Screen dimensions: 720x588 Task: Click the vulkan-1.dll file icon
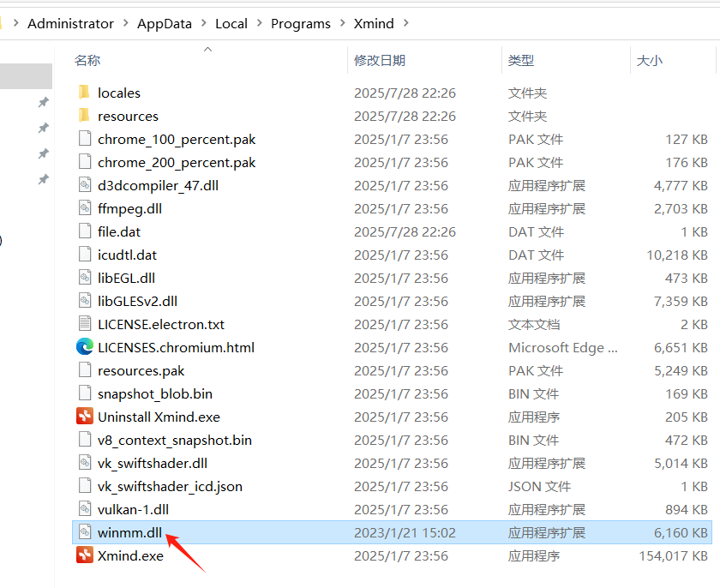[85, 508]
